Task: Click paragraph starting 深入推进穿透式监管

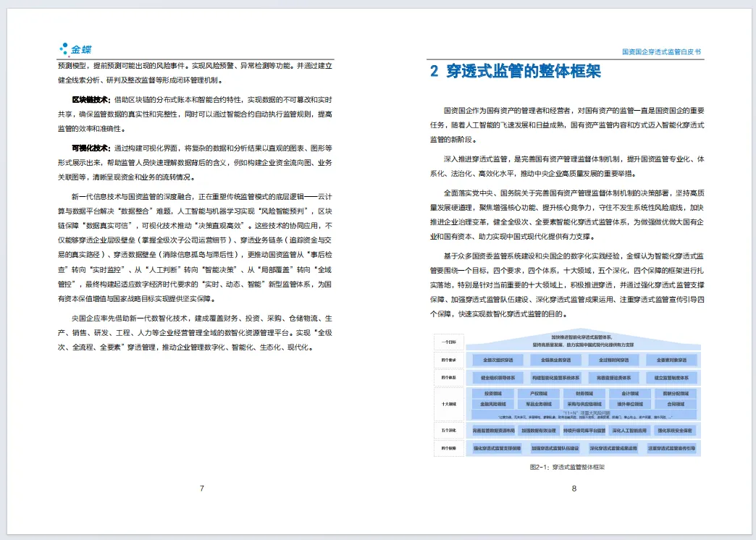Action: point(567,166)
